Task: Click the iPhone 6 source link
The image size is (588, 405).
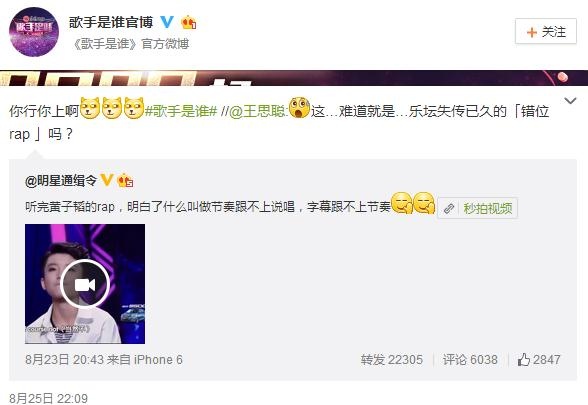Action: click(158, 360)
